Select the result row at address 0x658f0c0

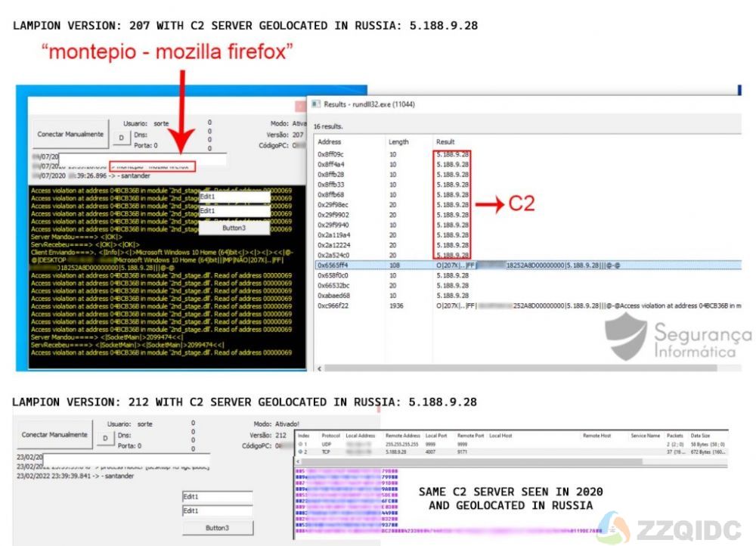tap(528, 275)
